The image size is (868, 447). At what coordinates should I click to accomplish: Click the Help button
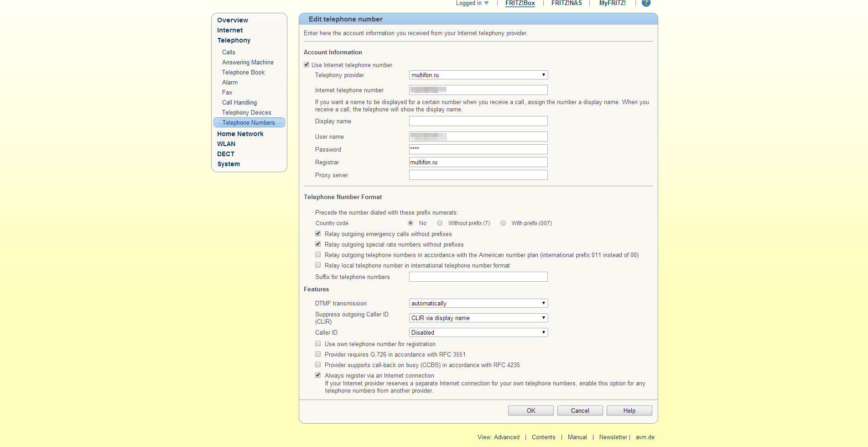tap(629, 410)
